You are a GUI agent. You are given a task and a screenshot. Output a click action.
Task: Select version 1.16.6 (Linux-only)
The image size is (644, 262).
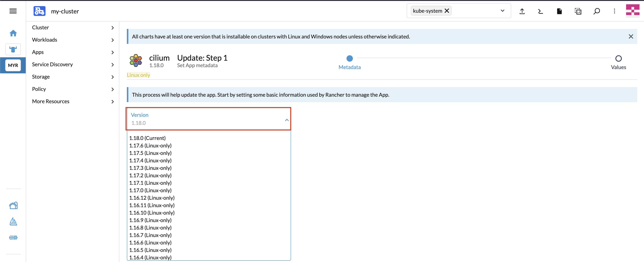(x=209, y=243)
